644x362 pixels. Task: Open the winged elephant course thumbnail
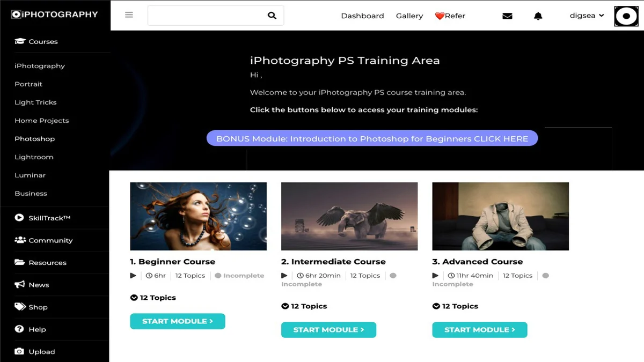(x=349, y=216)
